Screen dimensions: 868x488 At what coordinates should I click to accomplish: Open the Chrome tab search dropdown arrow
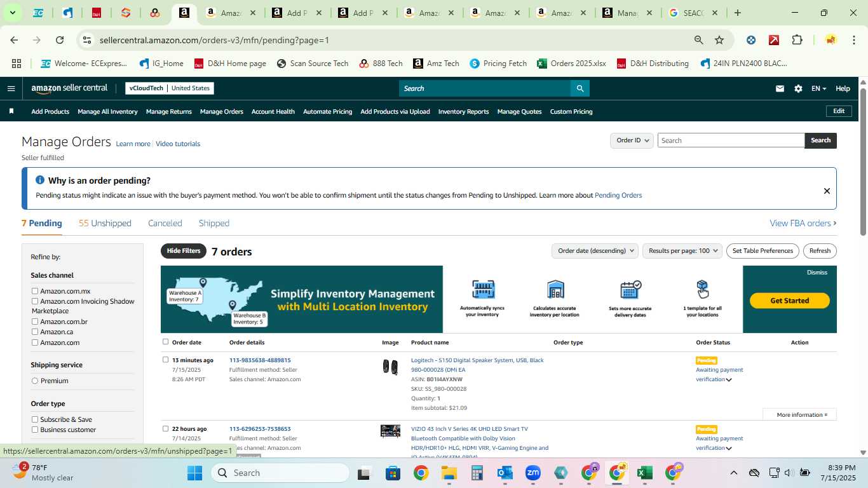(x=12, y=13)
